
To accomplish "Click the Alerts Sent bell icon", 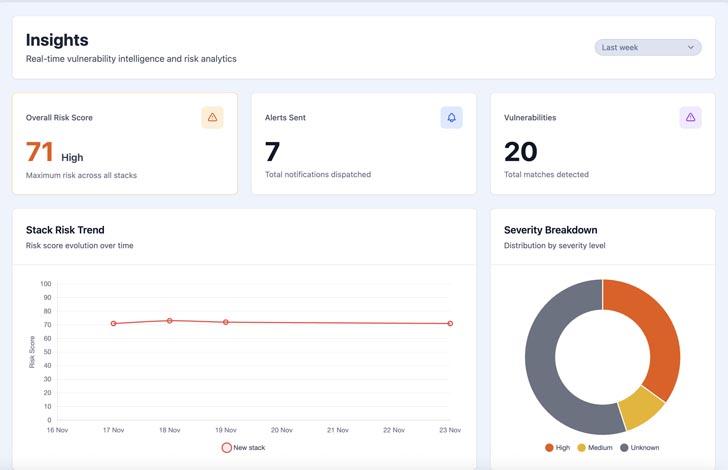I will [451, 118].
